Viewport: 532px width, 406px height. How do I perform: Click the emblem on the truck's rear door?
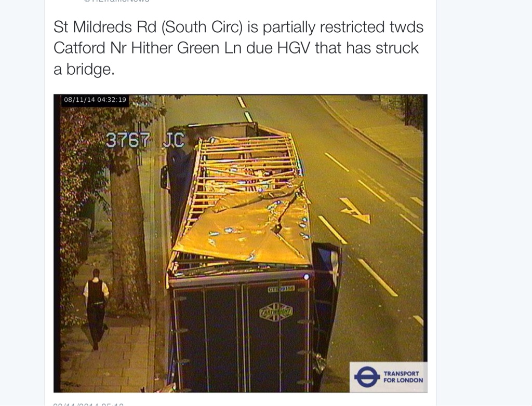(x=276, y=312)
